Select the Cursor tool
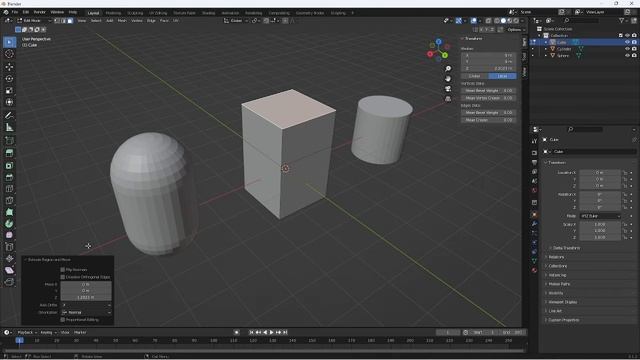This screenshot has width=640, height=360. (x=9, y=54)
